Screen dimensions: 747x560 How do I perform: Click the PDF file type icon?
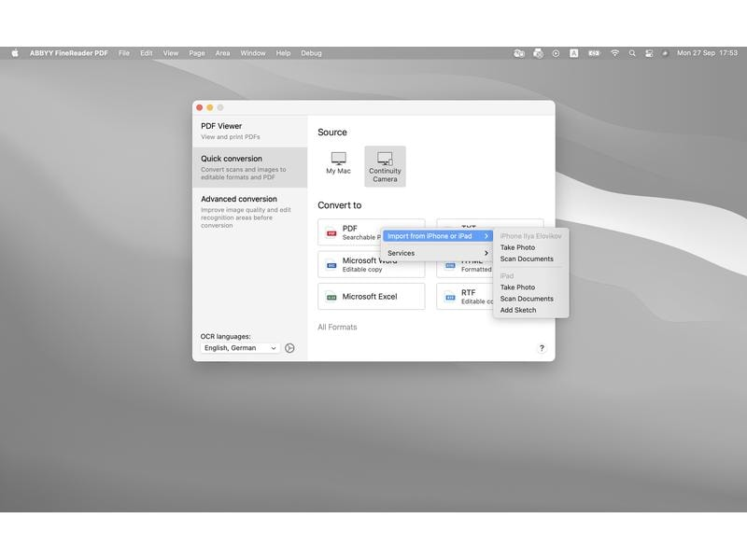[331, 233]
